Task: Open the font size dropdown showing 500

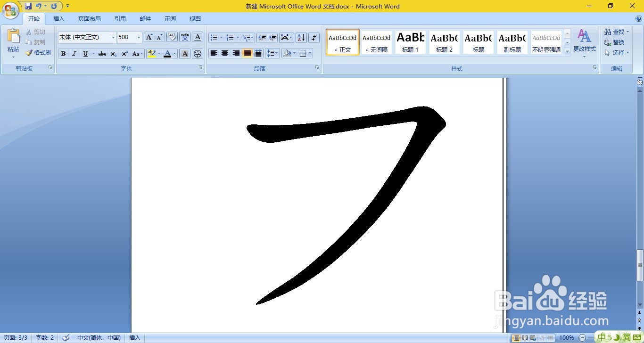Action: (x=139, y=37)
